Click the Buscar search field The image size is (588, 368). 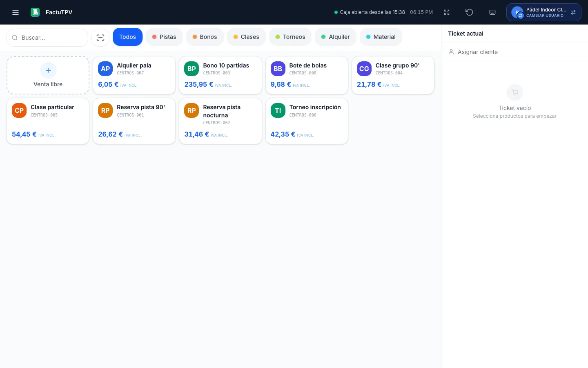pos(47,38)
